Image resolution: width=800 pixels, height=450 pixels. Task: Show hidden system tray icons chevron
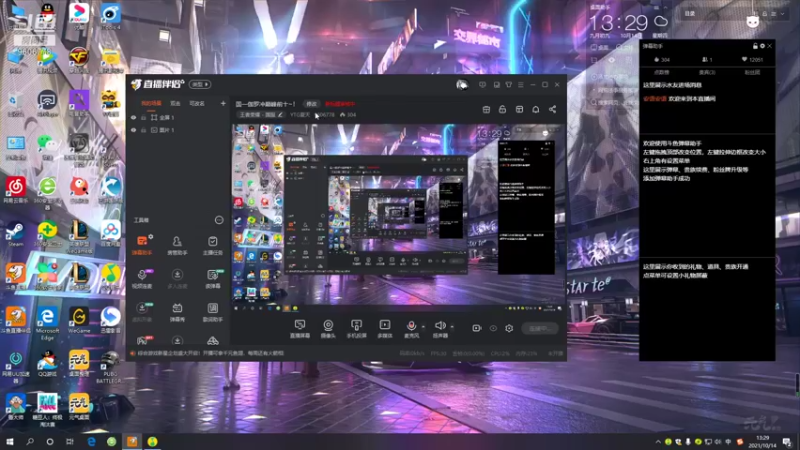point(658,442)
